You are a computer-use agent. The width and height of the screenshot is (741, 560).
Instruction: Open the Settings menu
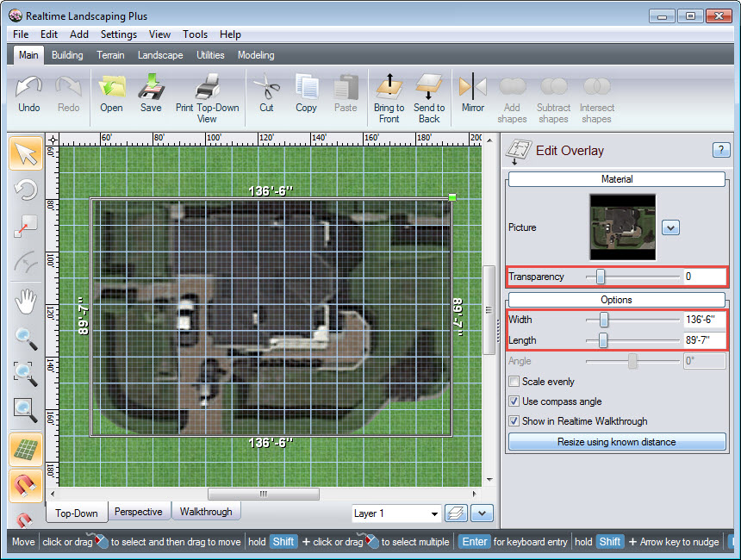[x=119, y=34]
